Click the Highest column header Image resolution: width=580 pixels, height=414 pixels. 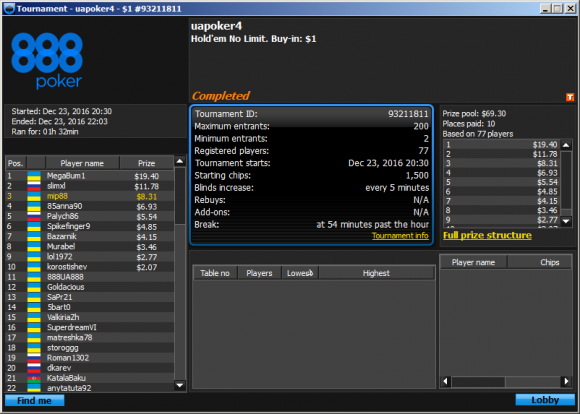(376, 273)
